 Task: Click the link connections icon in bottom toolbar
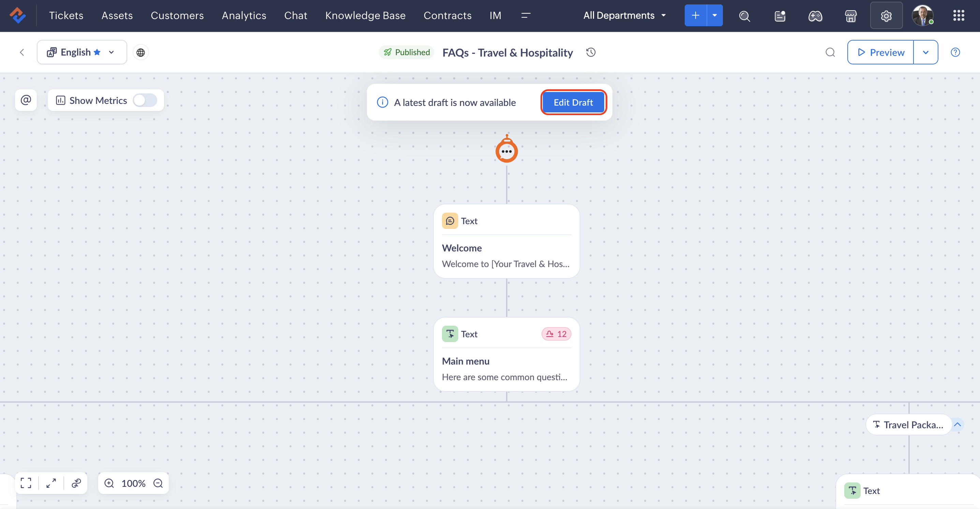pos(76,483)
